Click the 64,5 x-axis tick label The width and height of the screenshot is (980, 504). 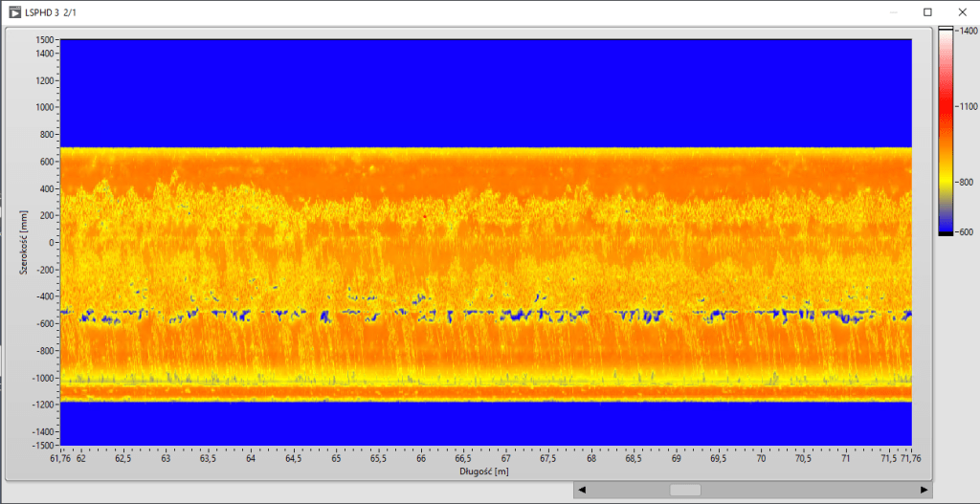tap(294, 458)
